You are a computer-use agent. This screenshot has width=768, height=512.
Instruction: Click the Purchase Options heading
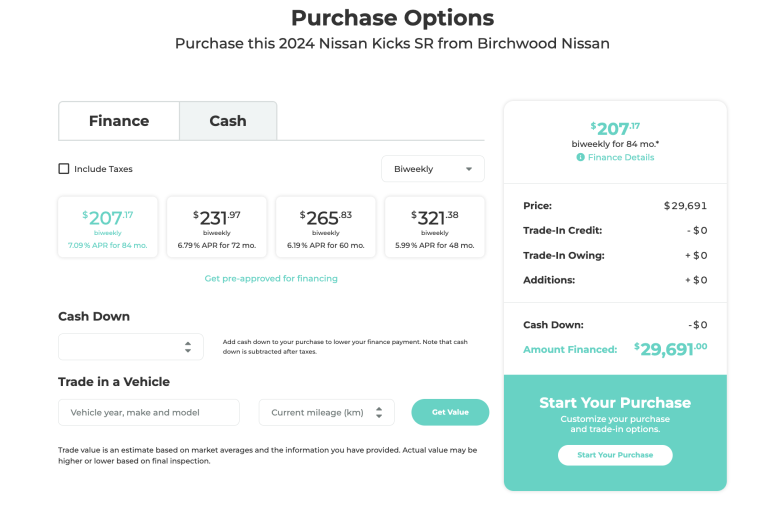click(x=392, y=18)
